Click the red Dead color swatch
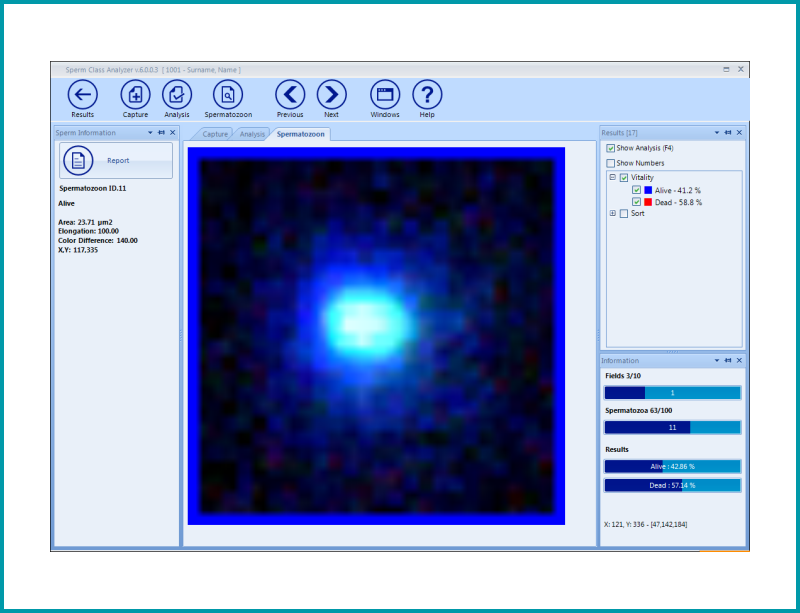The width and height of the screenshot is (800, 613). click(x=648, y=202)
